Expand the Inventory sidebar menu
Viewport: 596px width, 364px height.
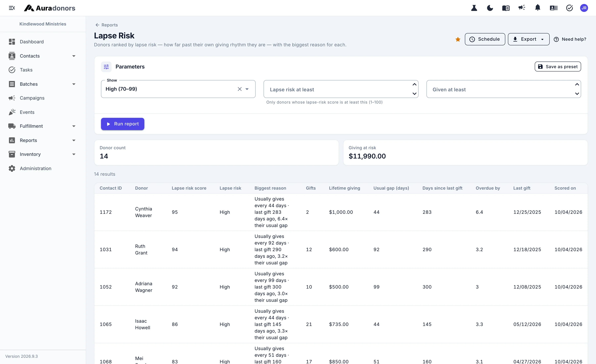tap(43, 154)
